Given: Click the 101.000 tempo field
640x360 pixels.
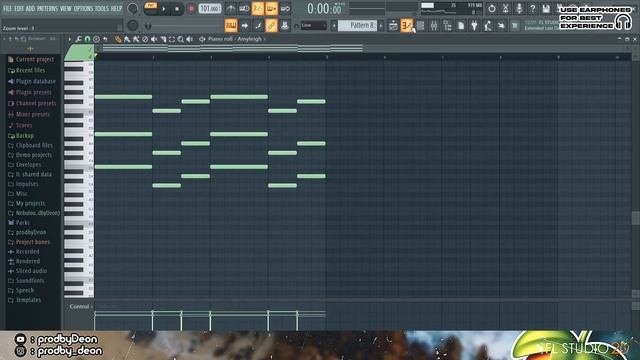Looking at the screenshot, I should click(x=210, y=9).
